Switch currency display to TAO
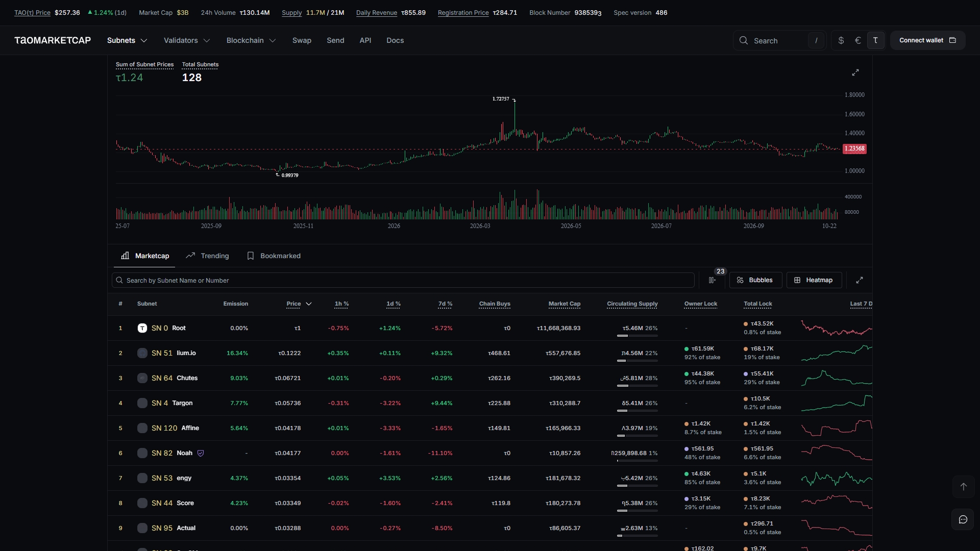 tap(875, 40)
